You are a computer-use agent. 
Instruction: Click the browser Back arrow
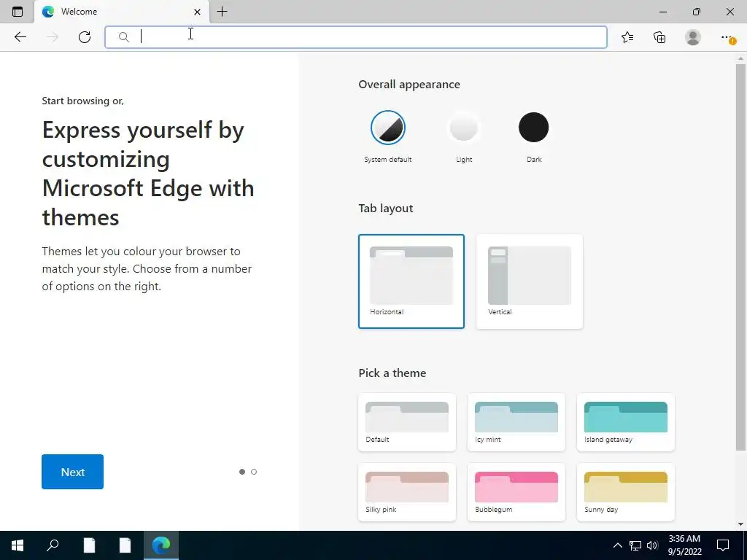point(20,37)
